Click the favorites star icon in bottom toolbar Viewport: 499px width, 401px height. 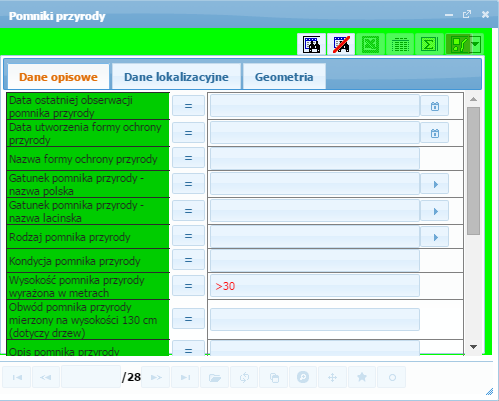[x=362, y=377]
